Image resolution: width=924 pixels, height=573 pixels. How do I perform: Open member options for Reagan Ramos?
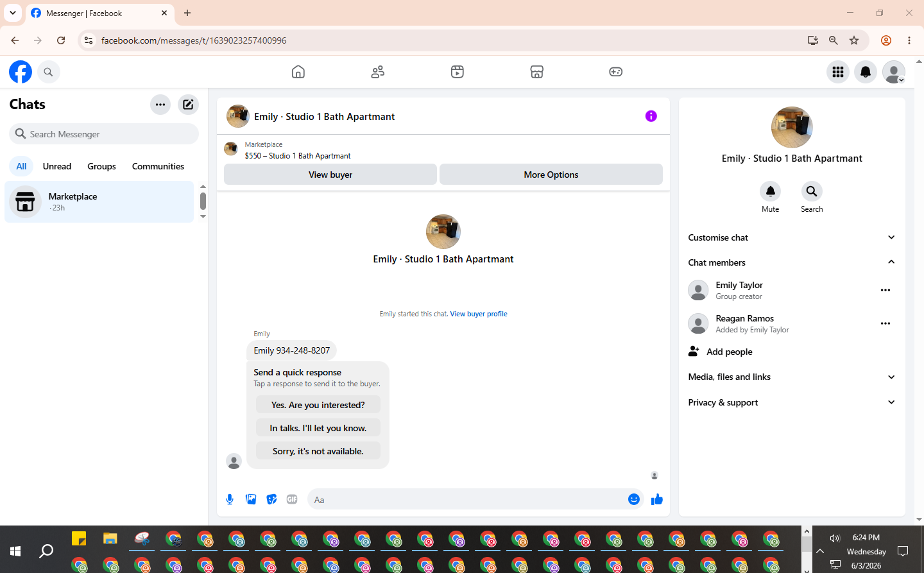coord(886,323)
